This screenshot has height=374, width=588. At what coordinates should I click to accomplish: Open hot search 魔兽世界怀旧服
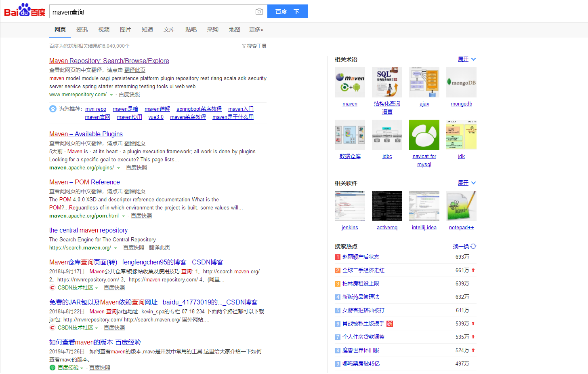361,351
